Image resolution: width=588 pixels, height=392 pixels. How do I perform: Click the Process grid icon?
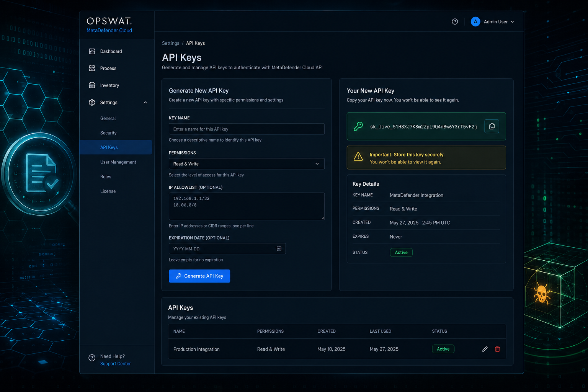92,68
